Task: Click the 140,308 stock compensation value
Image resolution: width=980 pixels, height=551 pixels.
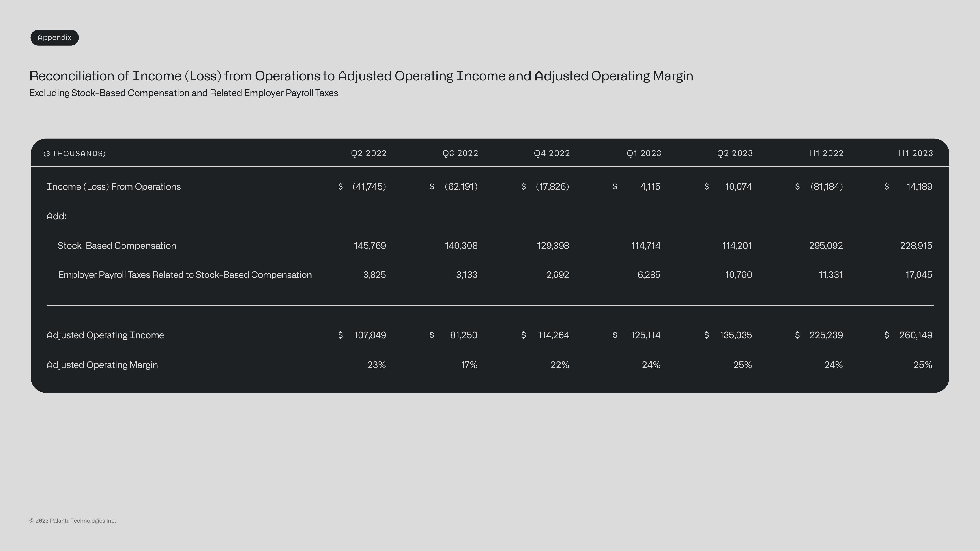Action: coord(461,246)
